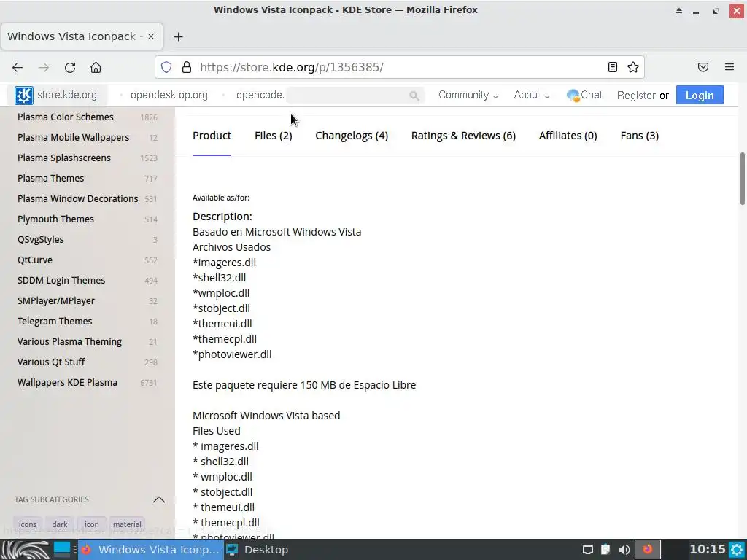
Task: Open the opendesktop.org link
Action: pos(169,96)
